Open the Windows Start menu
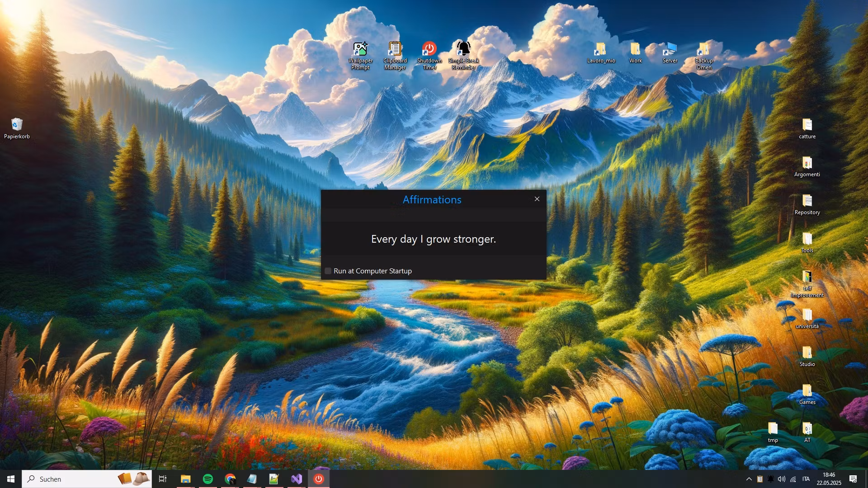This screenshot has width=868, height=488. (11, 479)
